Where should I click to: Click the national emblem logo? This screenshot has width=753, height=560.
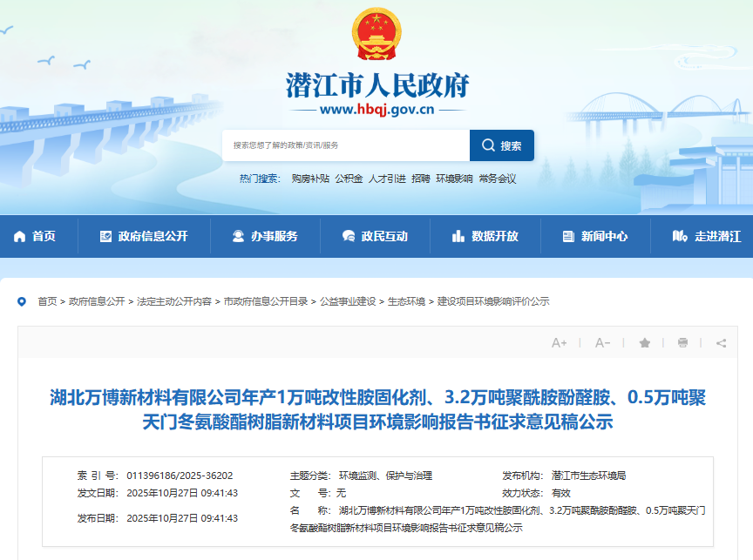376,35
